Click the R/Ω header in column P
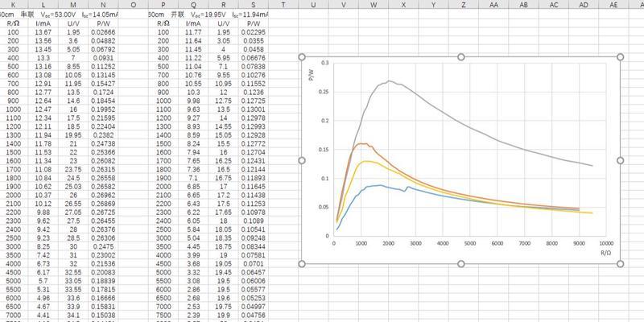 point(163,23)
